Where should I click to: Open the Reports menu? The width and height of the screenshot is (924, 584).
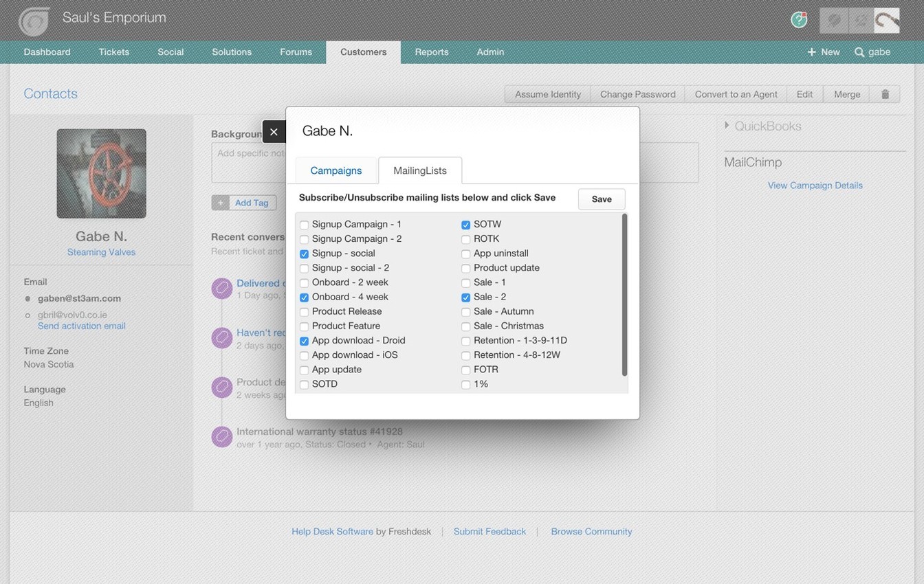[431, 52]
